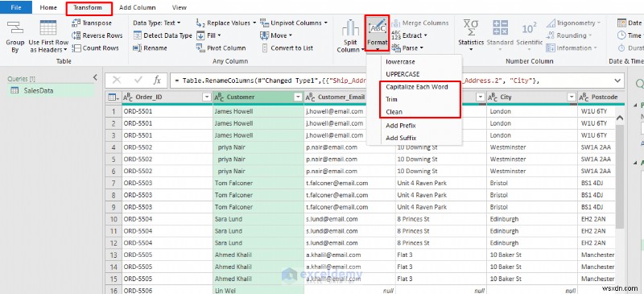Confirm formula with checkmark icon

138,81
